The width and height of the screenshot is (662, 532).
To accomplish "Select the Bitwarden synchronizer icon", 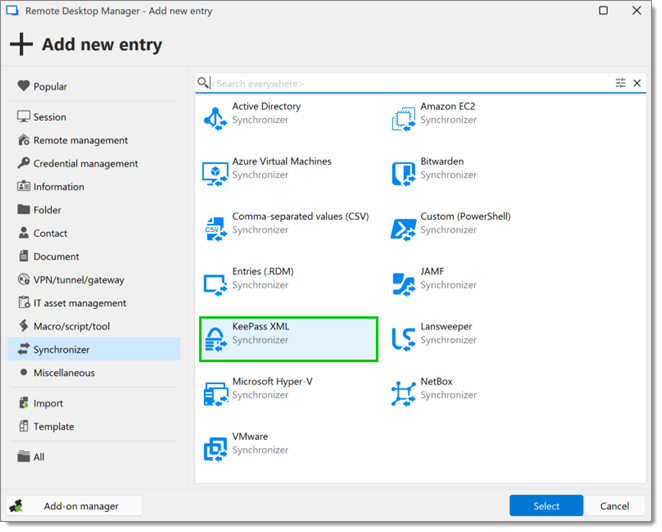I will [404, 174].
